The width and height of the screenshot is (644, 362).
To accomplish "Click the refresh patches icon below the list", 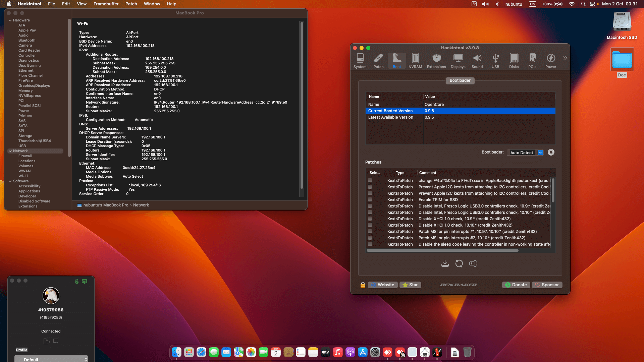I will [x=459, y=263].
